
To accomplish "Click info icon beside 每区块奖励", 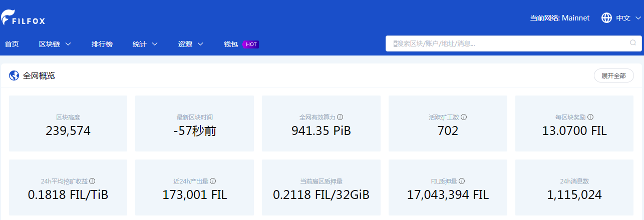I will click(x=590, y=117).
